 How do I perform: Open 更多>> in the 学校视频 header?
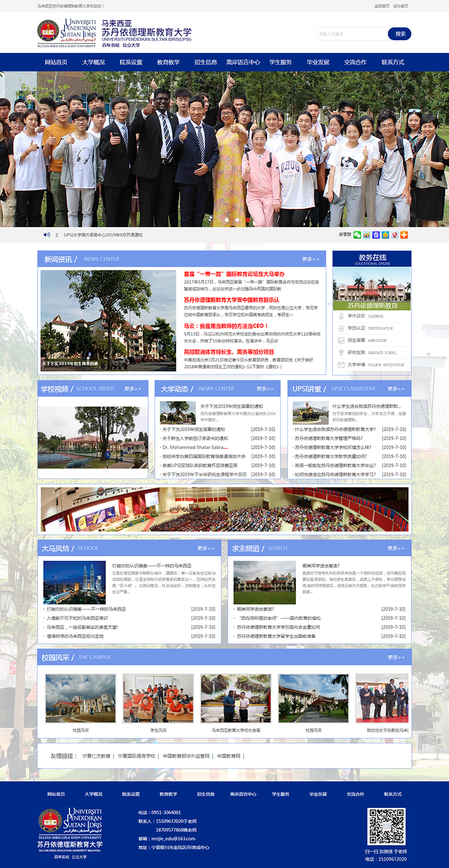tap(133, 389)
